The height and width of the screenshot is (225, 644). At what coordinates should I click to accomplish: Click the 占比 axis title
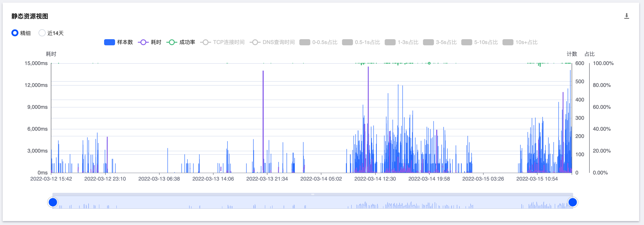click(589, 54)
